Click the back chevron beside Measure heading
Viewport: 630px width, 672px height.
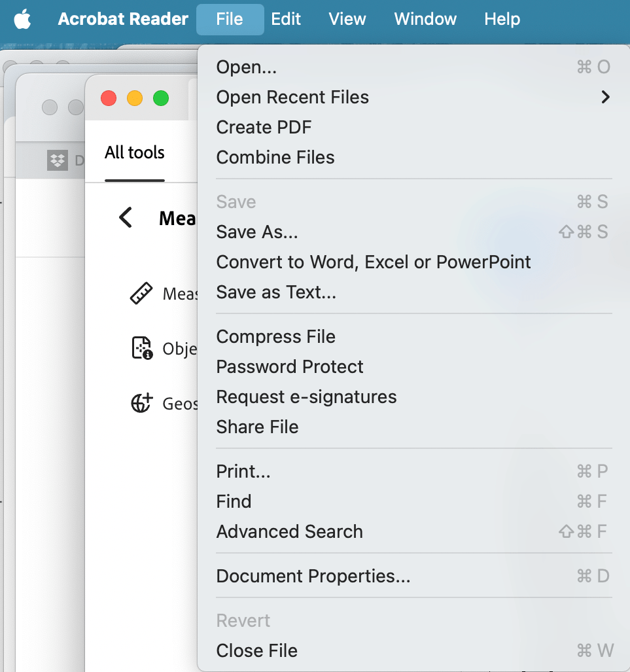[125, 218]
